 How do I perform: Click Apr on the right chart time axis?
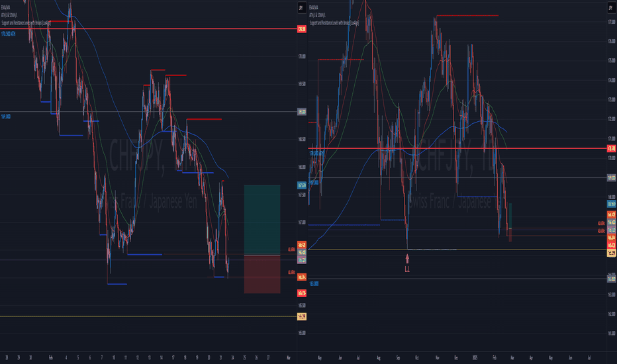click(x=531, y=357)
